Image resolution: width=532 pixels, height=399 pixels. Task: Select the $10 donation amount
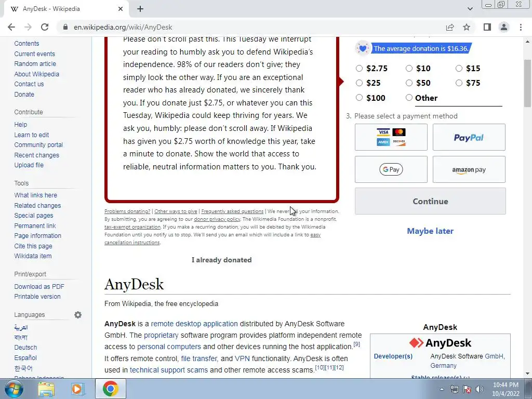(409, 69)
